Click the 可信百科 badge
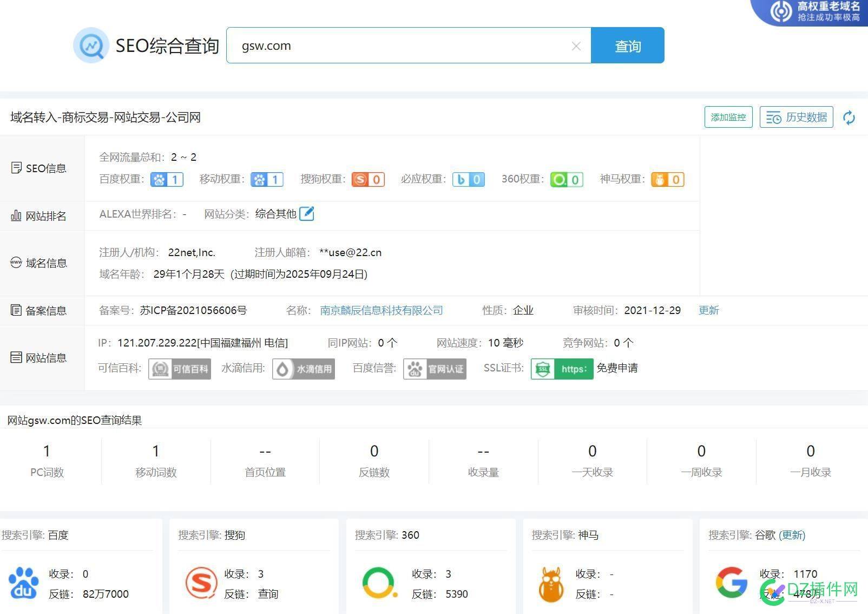 180,369
